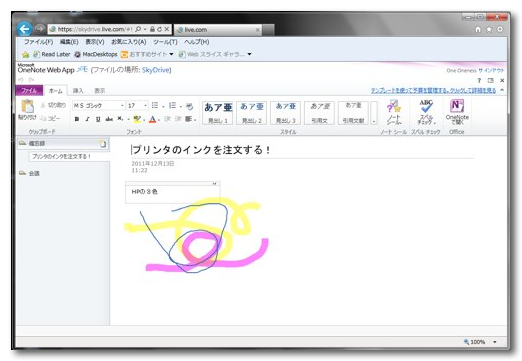
Task: Click the Read Later favorites bar link
Action: (x=52, y=54)
